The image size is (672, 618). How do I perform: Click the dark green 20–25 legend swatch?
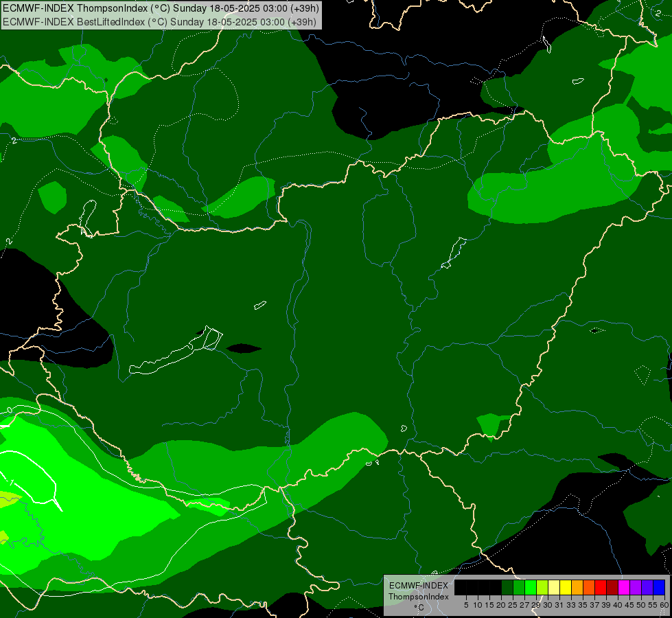(507, 587)
